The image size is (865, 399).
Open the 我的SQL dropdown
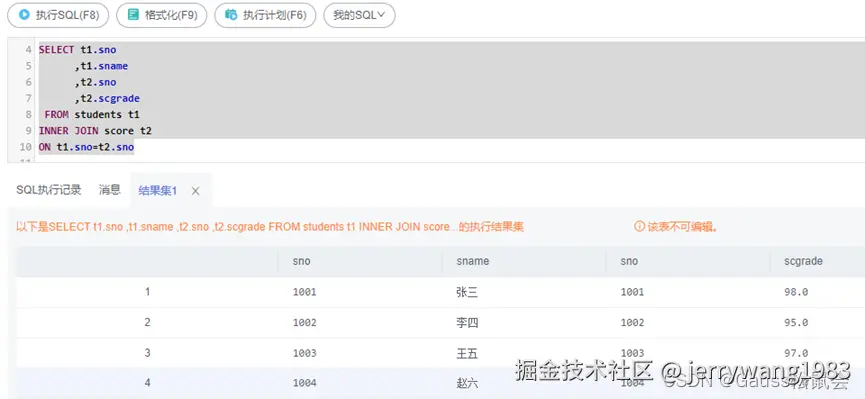point(359,15)
